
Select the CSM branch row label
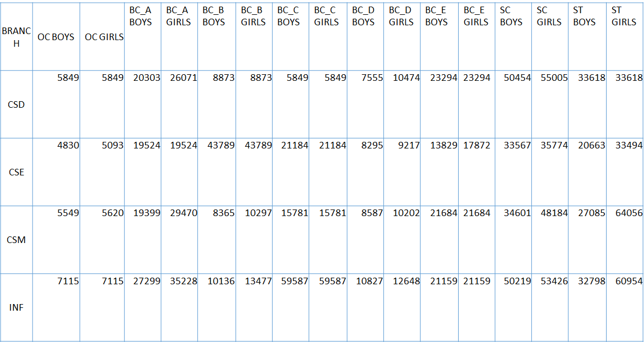(x=16, y=240)
